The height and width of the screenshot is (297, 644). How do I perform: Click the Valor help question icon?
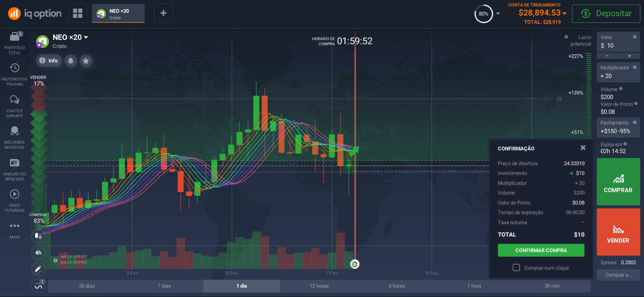[635, 37]
